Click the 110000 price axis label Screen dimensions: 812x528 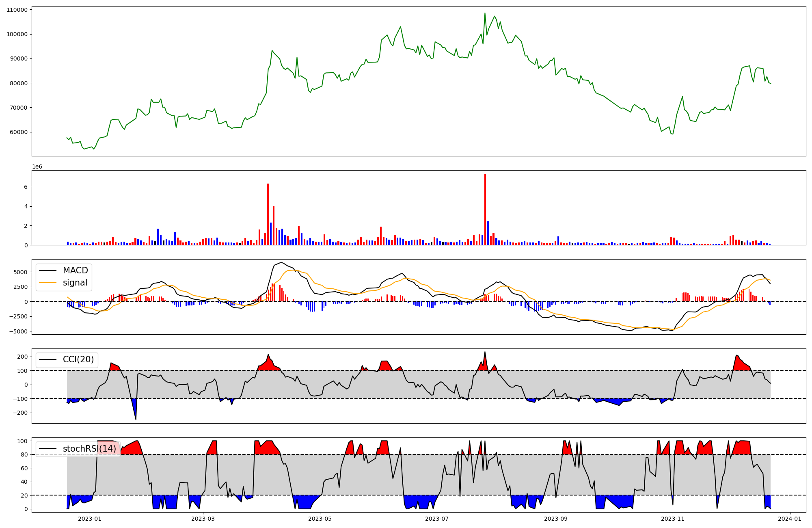pos(17,10)
